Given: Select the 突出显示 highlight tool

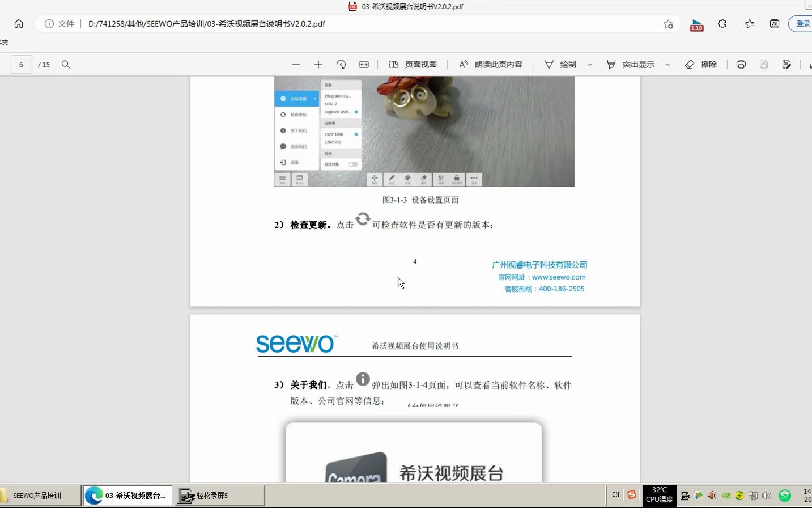Looking at the screenshot, I should 631,65.
